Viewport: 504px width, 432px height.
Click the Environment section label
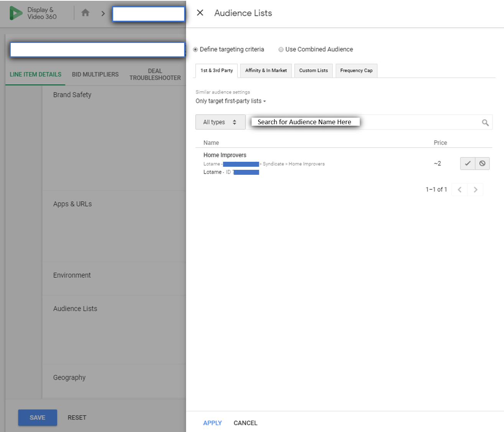coord(72,275)
